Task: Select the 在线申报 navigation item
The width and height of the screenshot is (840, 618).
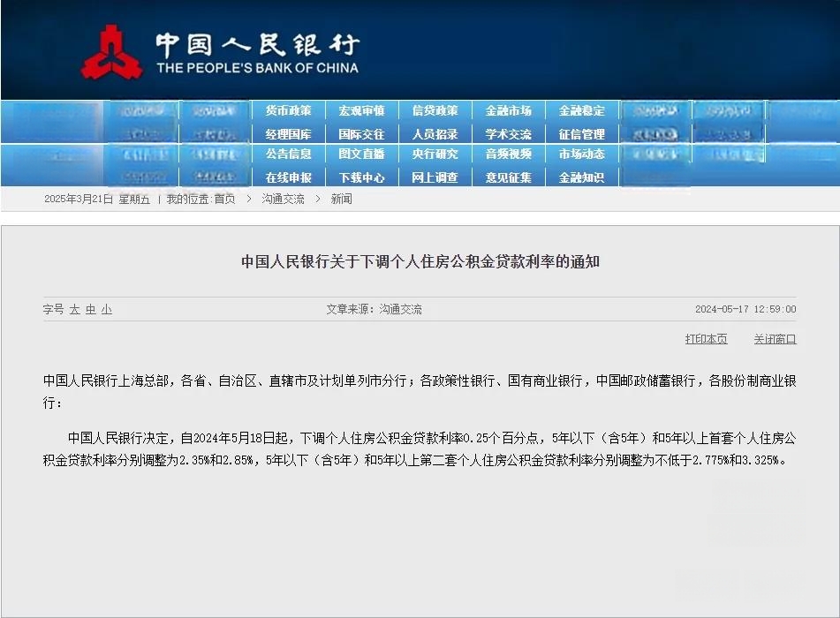Action: (288, 177)
